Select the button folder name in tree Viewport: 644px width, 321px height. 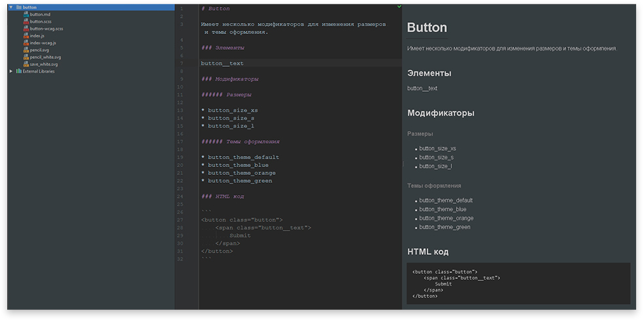pyautogui.click(x=29, y=7)
